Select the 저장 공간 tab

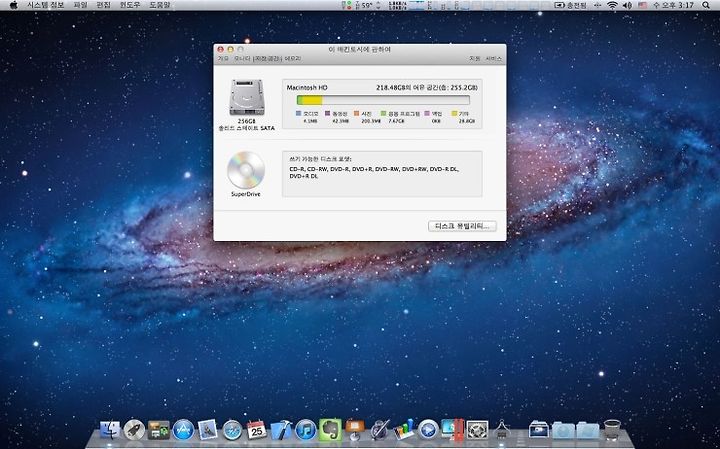pyautogui.click(x=267, y=59)
